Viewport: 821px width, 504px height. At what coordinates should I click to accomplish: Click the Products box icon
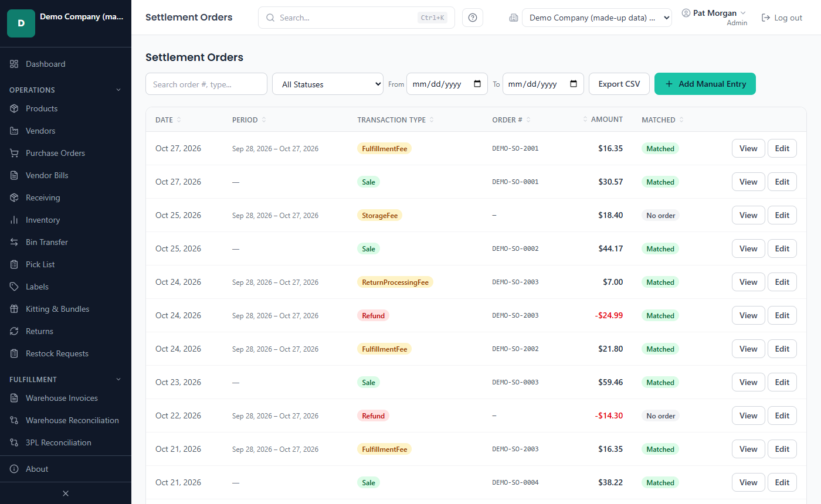click(x=14, y=108)
